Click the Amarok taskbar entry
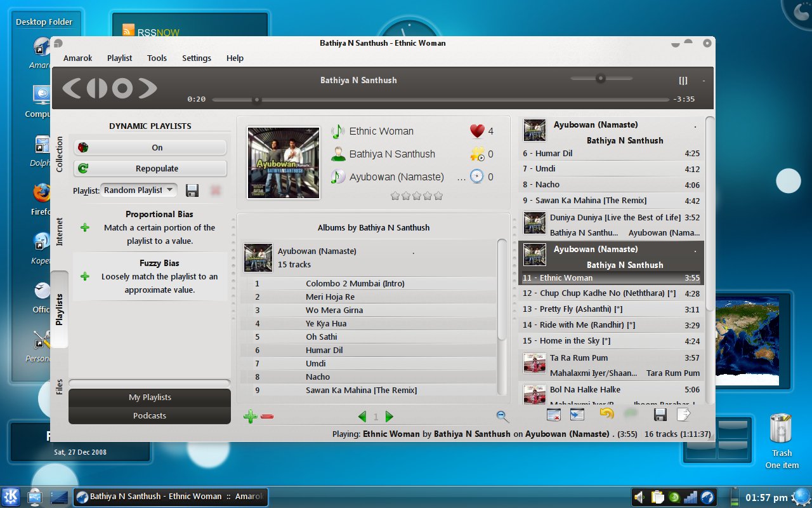The height and width of the screenshot is (508, 812). (x=170, y=497)
